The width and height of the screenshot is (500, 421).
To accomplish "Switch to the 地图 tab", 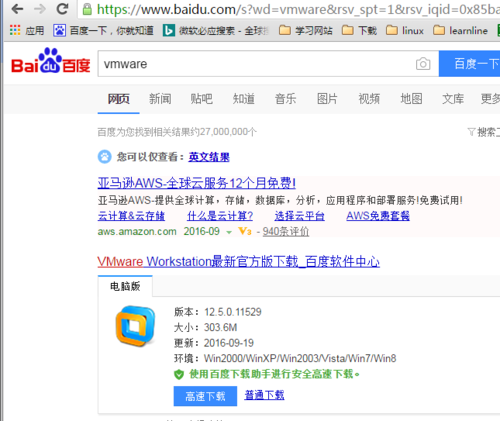I will 411,99.
